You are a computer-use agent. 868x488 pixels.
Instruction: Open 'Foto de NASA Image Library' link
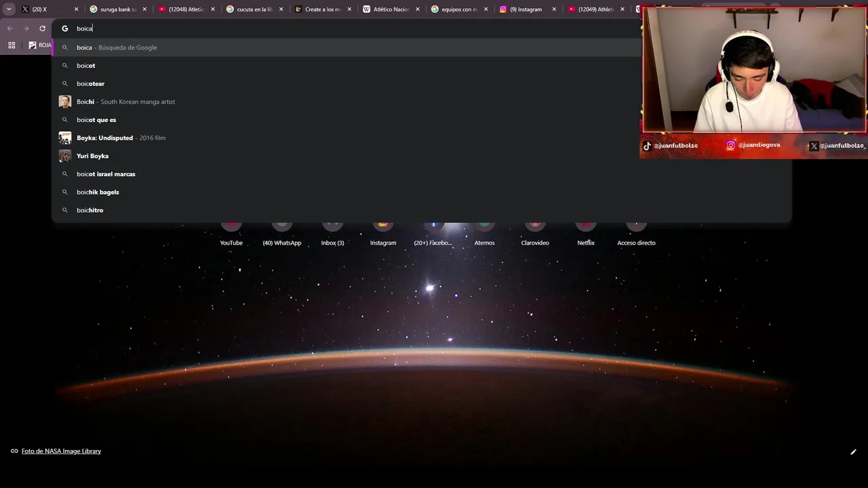(x=61, y=451)
